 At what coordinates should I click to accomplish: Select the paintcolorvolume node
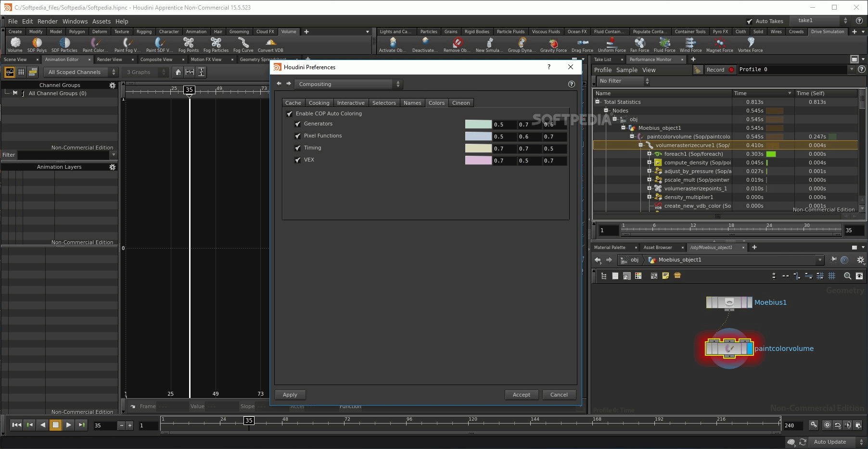[x=729, y=348]
